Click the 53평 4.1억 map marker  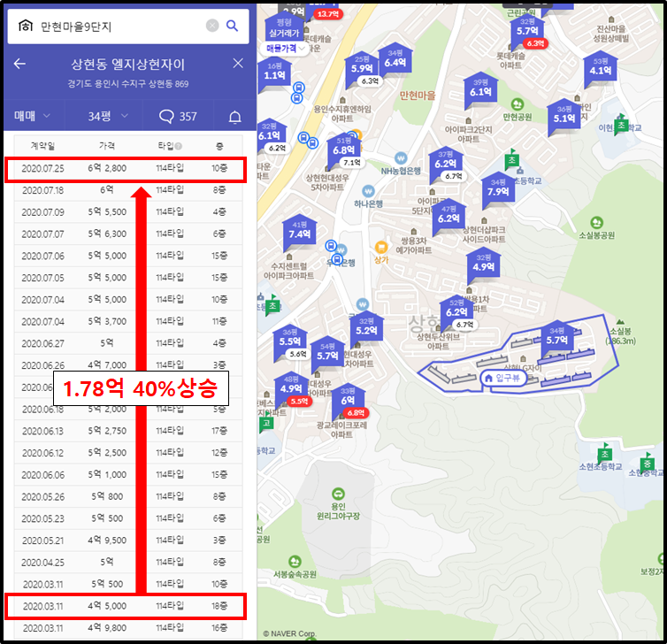pos(600,67)
